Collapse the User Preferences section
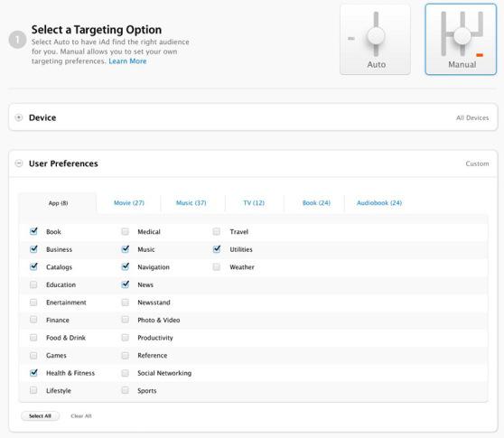Image resolution: width=504 pixels, height=438 pixels. 19,163
